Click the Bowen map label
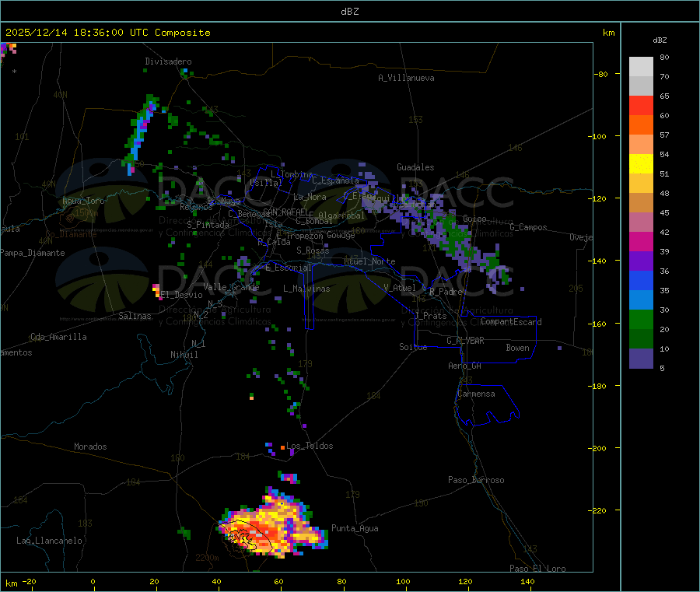The height and width of the screenshot is (592, 700). pyautogui.click(x=518, y=348)
